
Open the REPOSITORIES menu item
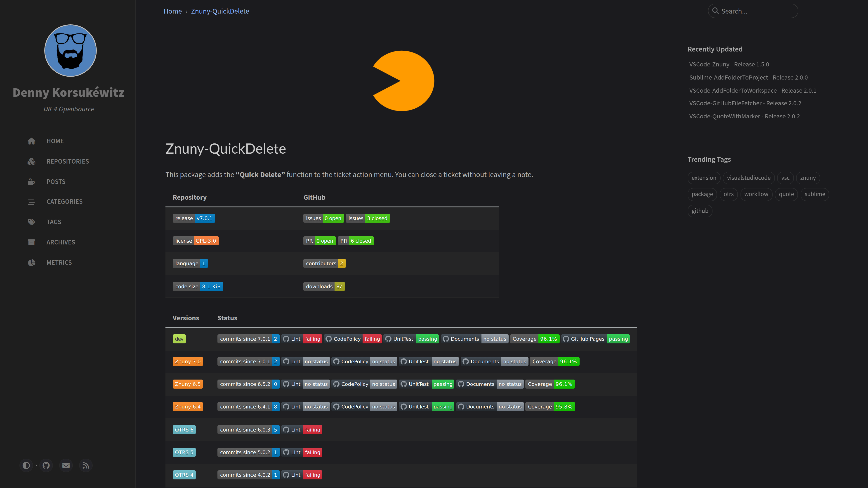[68, 161]
